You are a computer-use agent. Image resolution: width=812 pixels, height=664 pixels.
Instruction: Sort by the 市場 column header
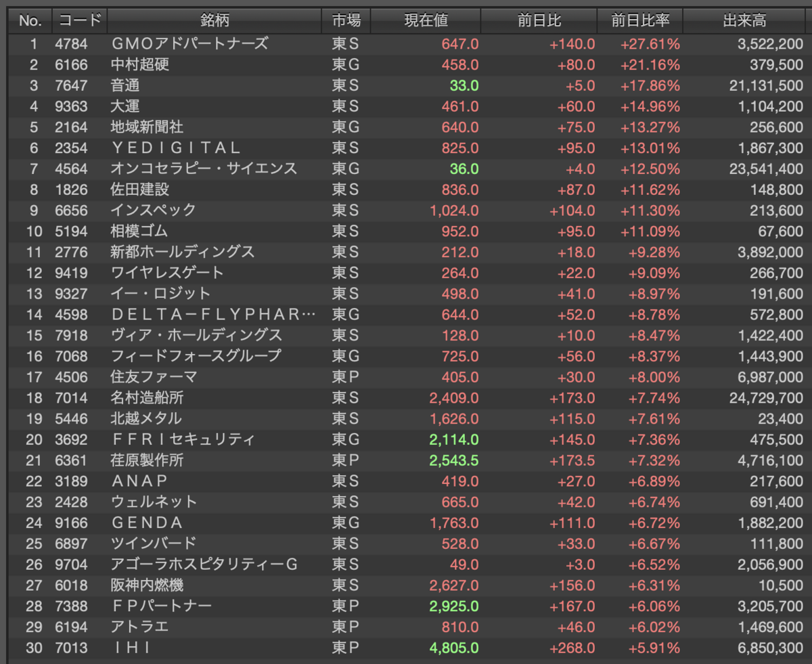pos(346,21)
